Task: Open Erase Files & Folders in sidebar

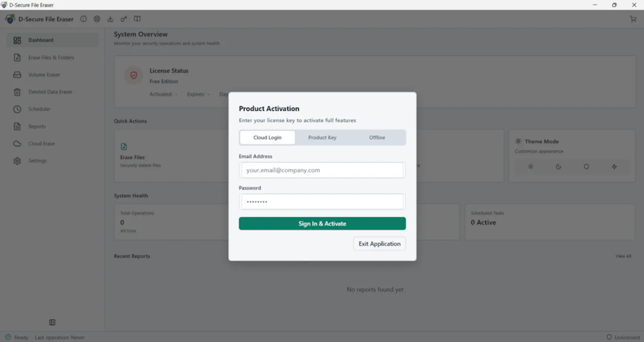Action: click(x=53, y=58)
